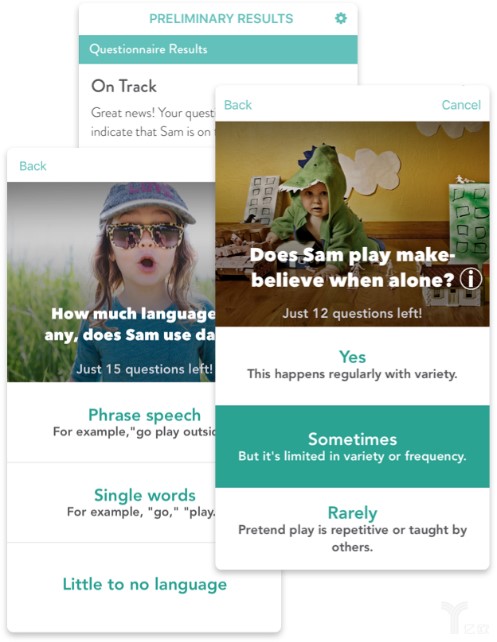Viewport: 497px width, 642px height.
Task: Cancel the questionnaire
Action: pos(461,105)
